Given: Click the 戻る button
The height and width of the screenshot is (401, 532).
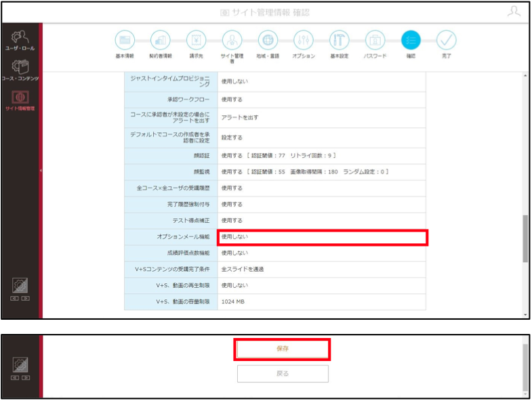Looking at the screenshot, I should click(x=283, y=373).
